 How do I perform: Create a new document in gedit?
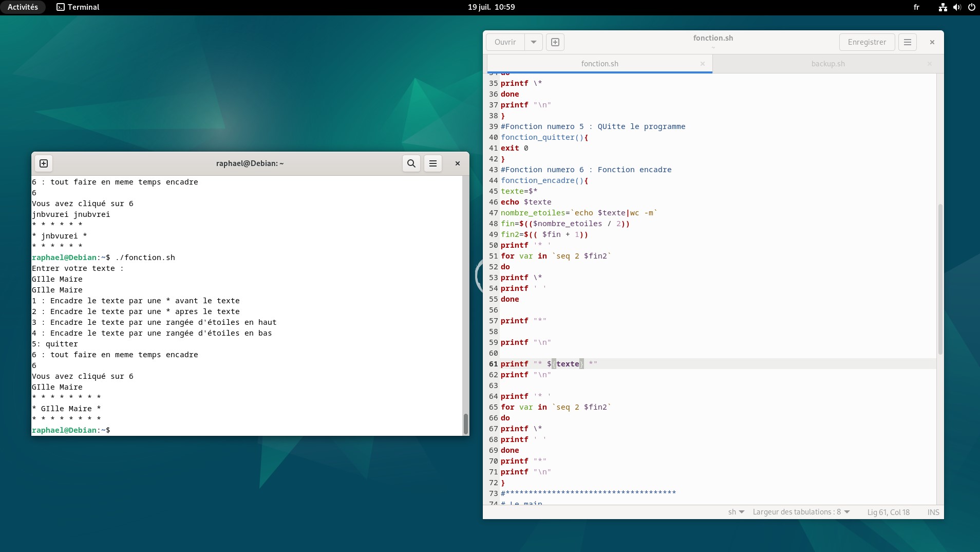555,42
